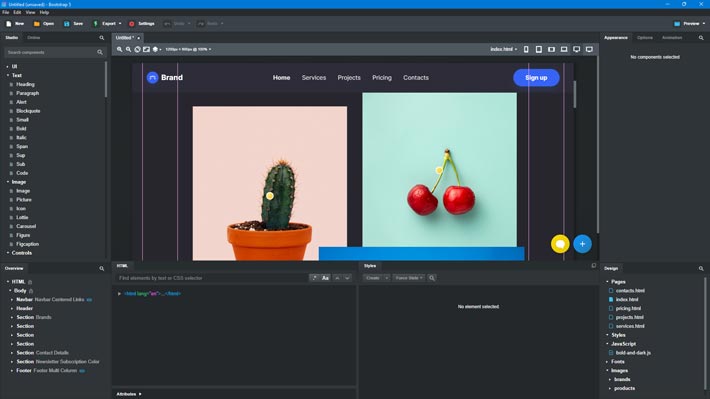Open the stage size and zoom dropdown
This screenshot has height=399, width=710.
(x=188, y=49)
